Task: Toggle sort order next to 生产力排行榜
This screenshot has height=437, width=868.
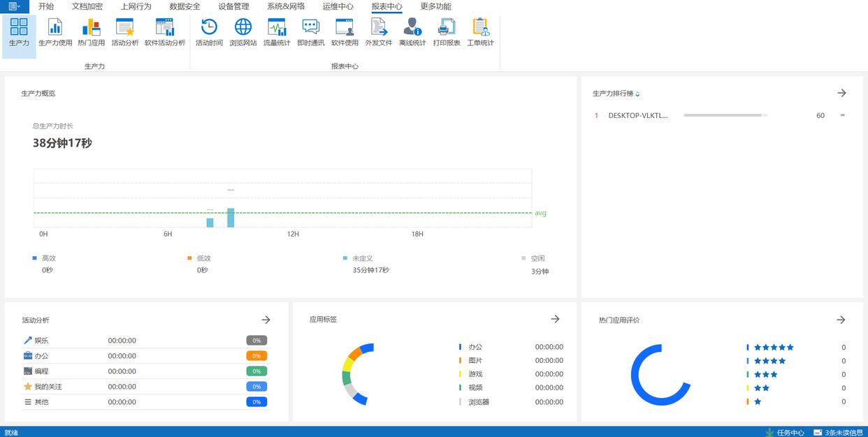Action: click(637, 94)
